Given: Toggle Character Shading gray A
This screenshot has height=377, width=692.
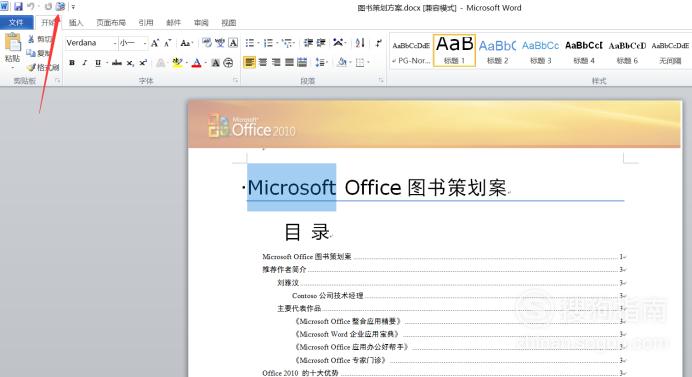Looking at the screenshot, I should pyautogui.click(x=215, y=63).
